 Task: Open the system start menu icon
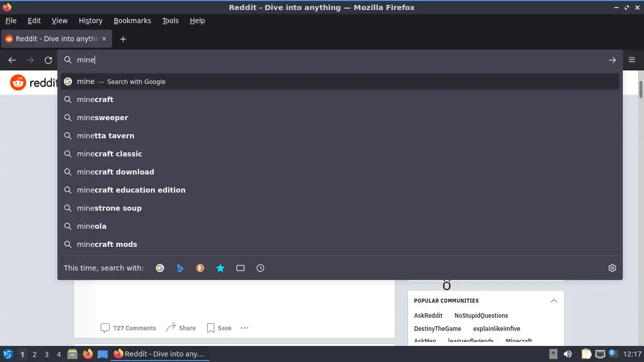8,354
